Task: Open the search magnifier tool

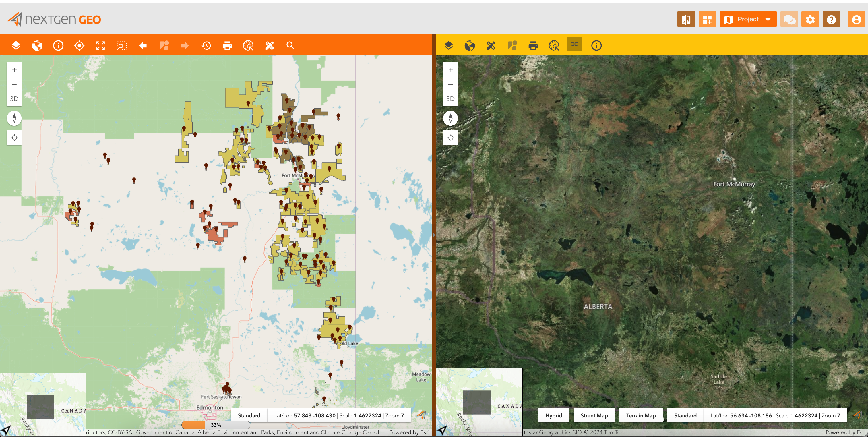Action: click(290, 45)
